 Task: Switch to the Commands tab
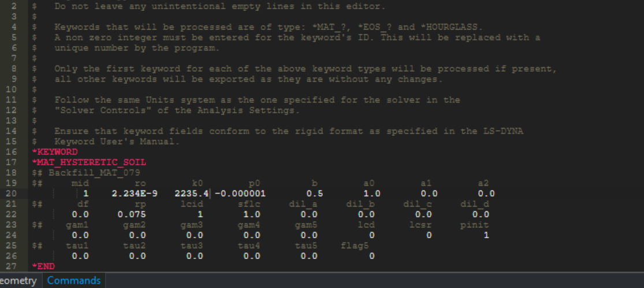pos(74,280)
